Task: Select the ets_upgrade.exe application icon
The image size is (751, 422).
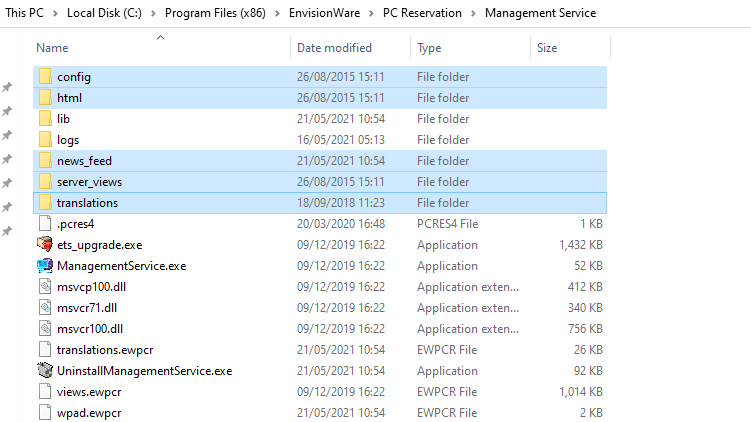Action: point(45,244)
